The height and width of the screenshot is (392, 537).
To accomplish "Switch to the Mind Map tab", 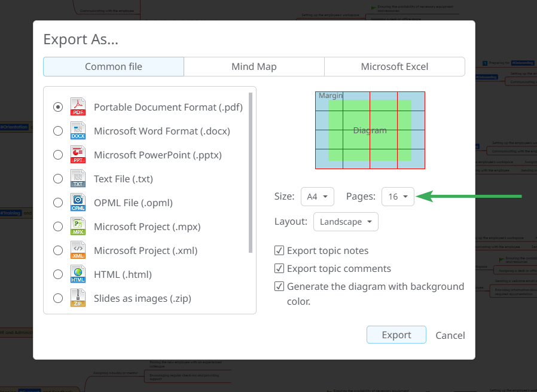I will pos(254,66).
